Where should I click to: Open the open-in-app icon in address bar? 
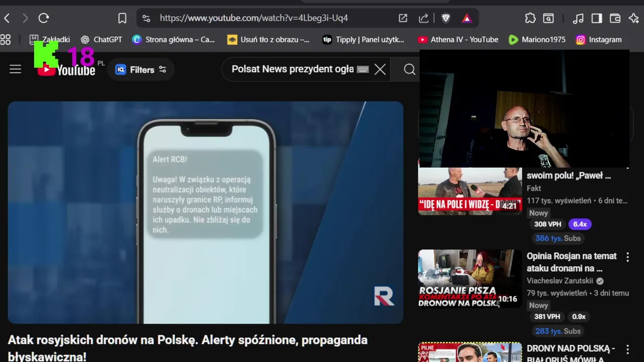[x=403, y=19]
